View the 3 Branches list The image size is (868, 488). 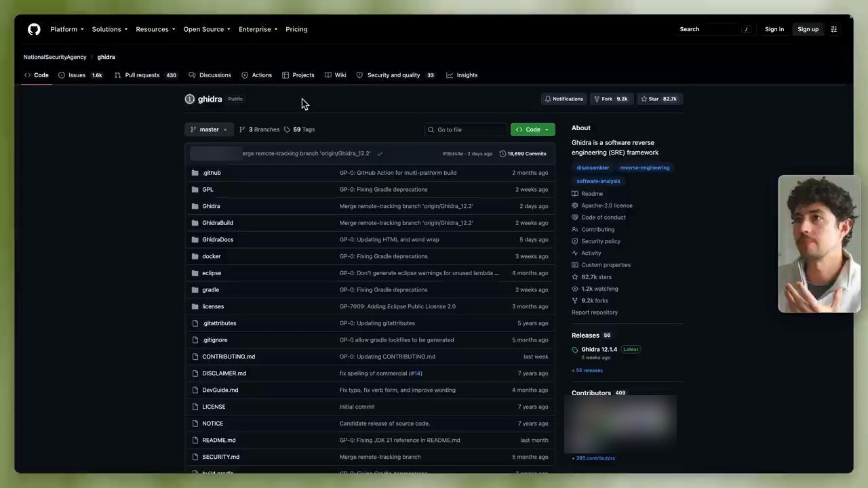(259, 129)
